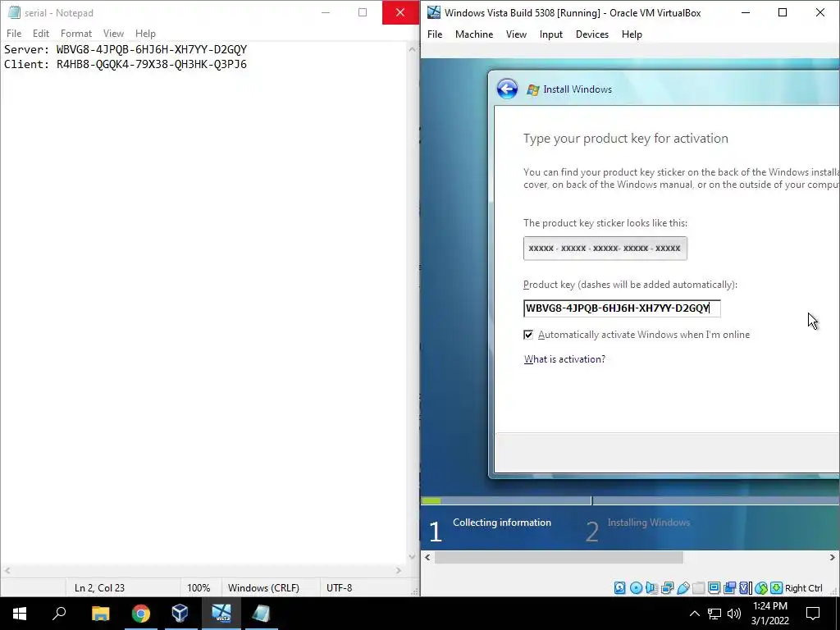Click the 100% zoom status entry in Notepad
The width and height of the screenshot is (840, 630).
pyautogui.click(x=199, y=587)
